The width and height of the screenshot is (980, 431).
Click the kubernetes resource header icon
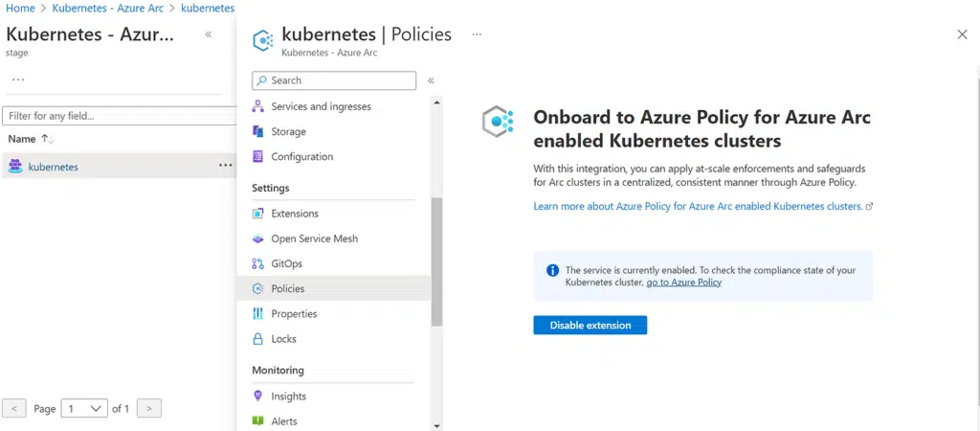[262, 41]
